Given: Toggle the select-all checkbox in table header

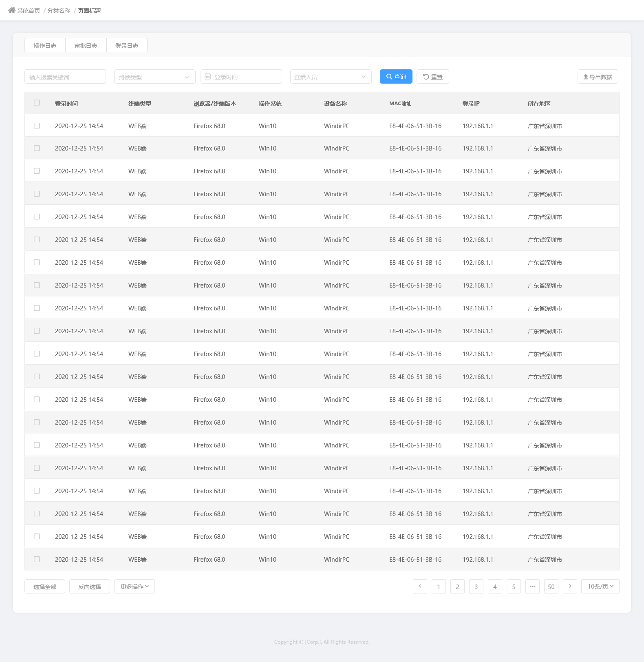Looking at the screenshot, I should click(37, 103).
